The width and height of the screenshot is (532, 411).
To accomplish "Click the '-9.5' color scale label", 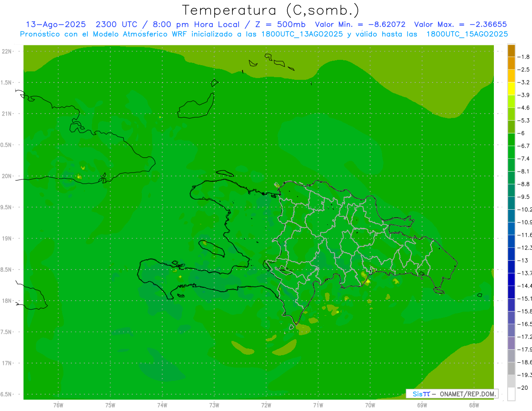I will (x=524, y=196).
